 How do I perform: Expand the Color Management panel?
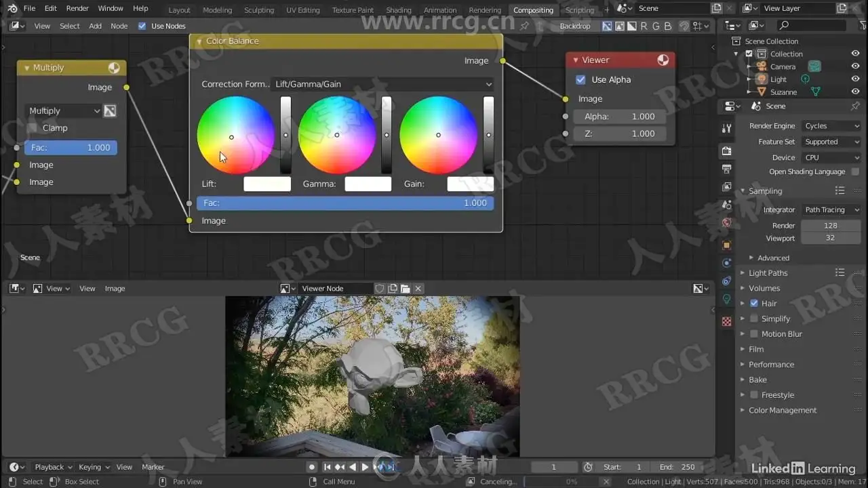point(782,411)
